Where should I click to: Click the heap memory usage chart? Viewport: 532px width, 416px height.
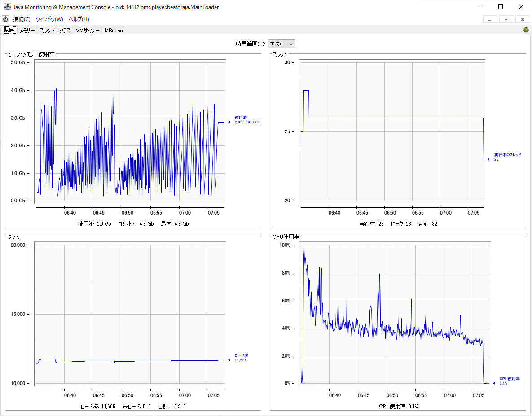point(130,131)
